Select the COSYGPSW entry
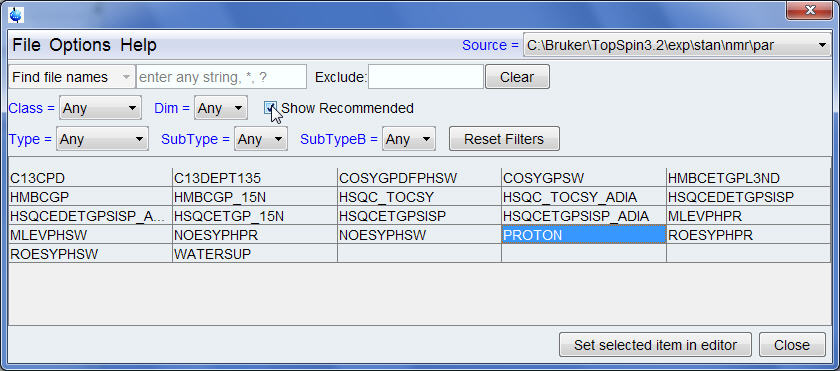Viewport: 840px width, 371px height. (584, 178)
